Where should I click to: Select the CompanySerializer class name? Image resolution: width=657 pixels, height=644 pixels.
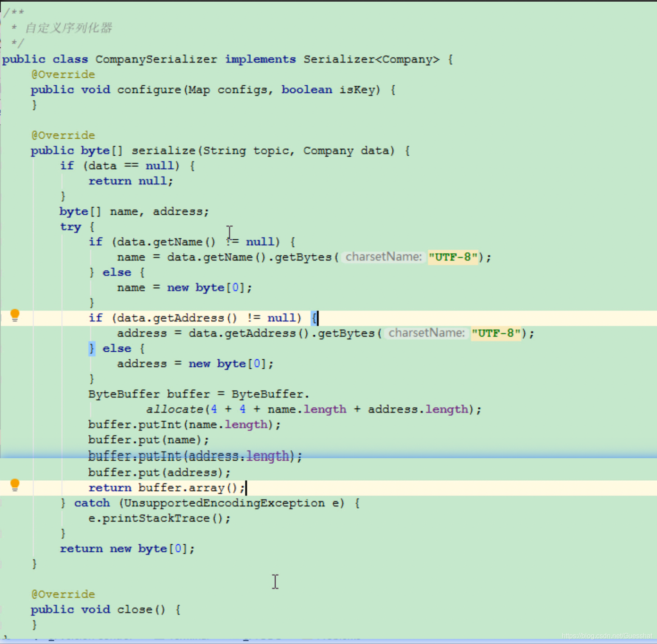156,59
